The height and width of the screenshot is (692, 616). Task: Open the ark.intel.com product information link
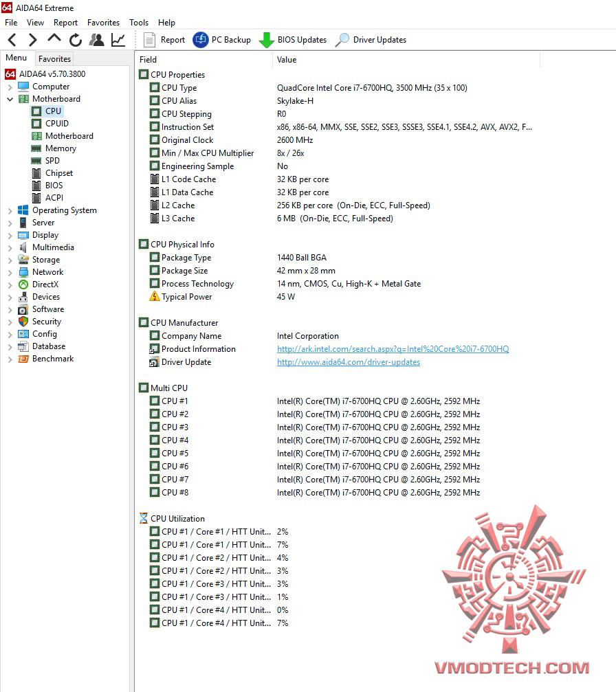point(393,349)
